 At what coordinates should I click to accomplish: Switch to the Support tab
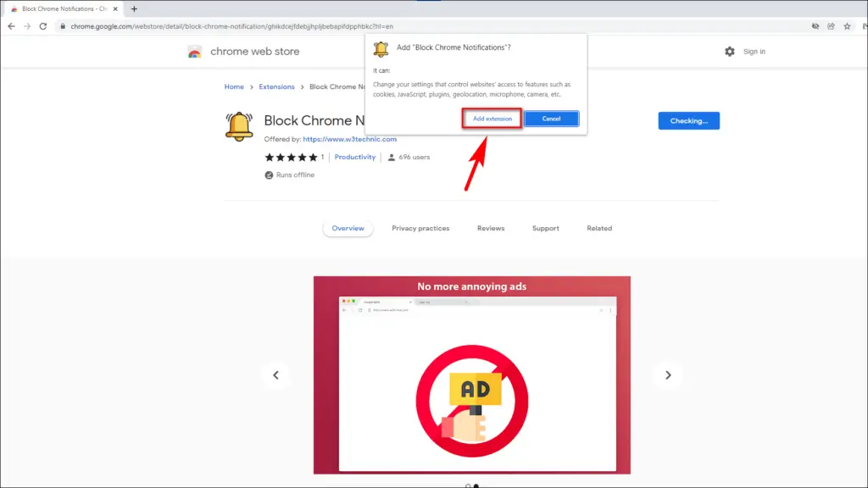click(546, 228)
